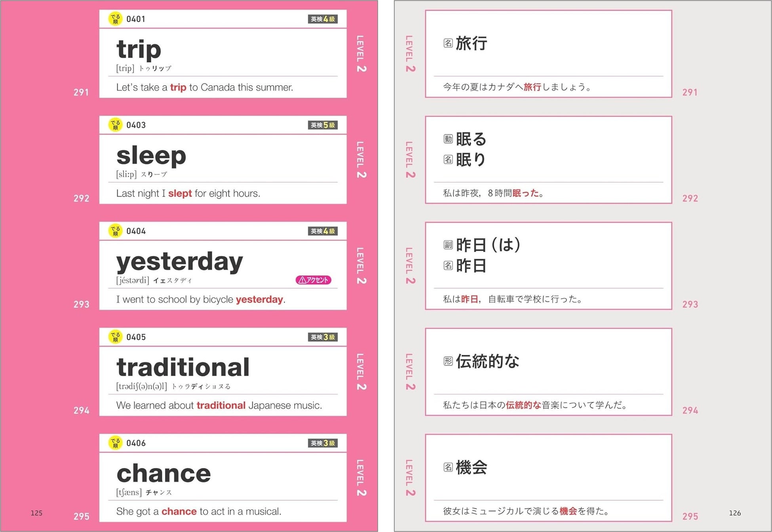Click the page number 125
Screen dimensions: 772x532
coord(36,513)
